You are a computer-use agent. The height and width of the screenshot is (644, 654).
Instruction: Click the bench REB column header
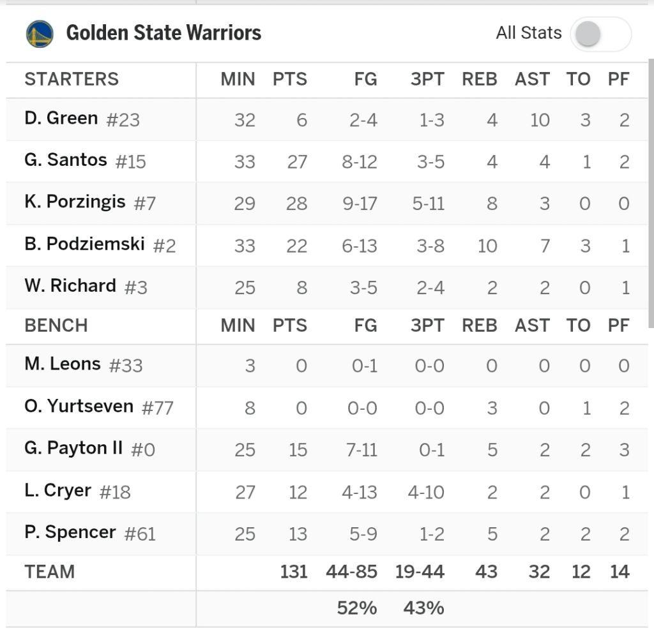coord(480,325)
